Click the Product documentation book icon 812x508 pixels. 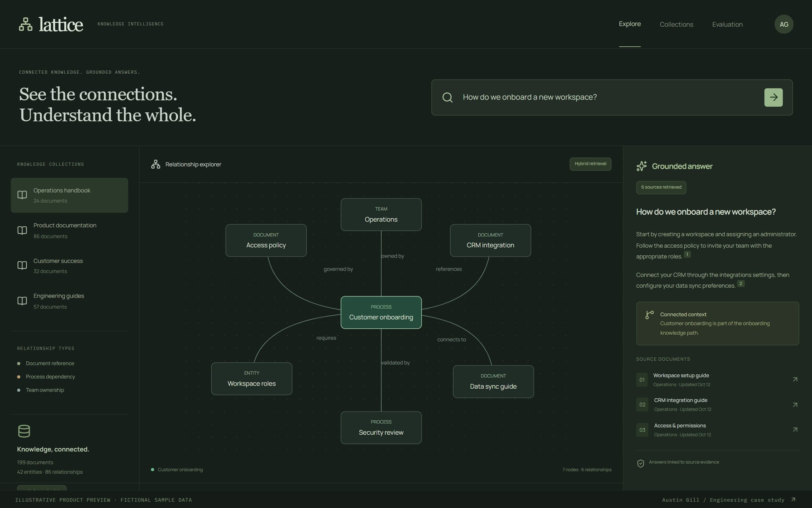coord(22,230)
